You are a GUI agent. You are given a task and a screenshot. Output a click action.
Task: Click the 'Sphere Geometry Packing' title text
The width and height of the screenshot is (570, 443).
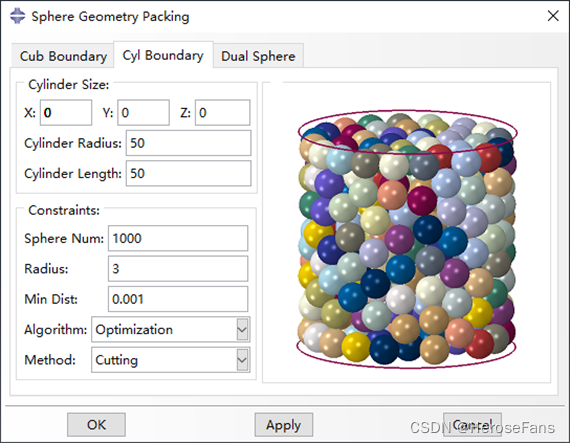tap(110, 17)
